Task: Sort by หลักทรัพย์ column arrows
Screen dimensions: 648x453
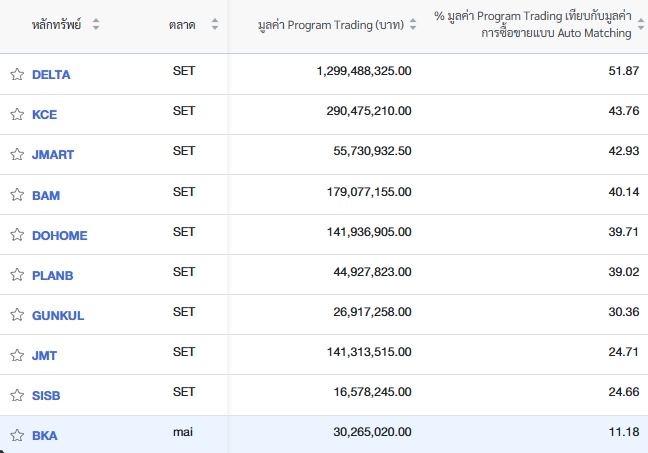Action: [x=96, y=24]
